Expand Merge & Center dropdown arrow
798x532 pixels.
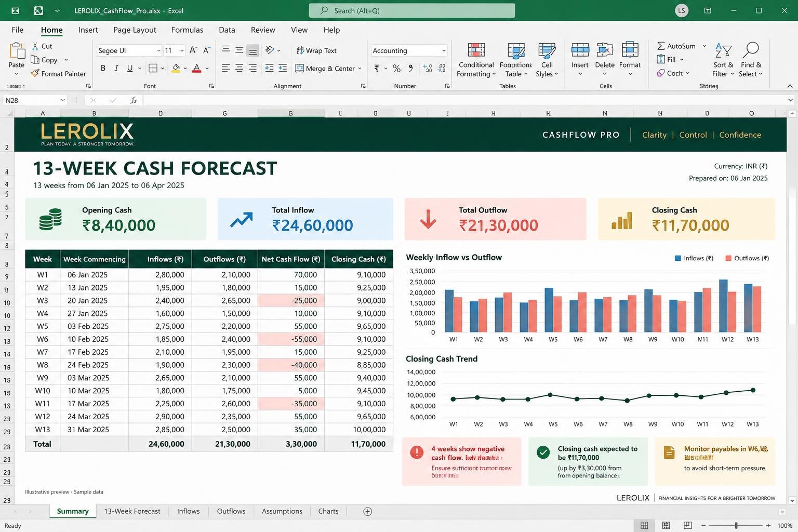pyautogui.click(x=360, y=68)
